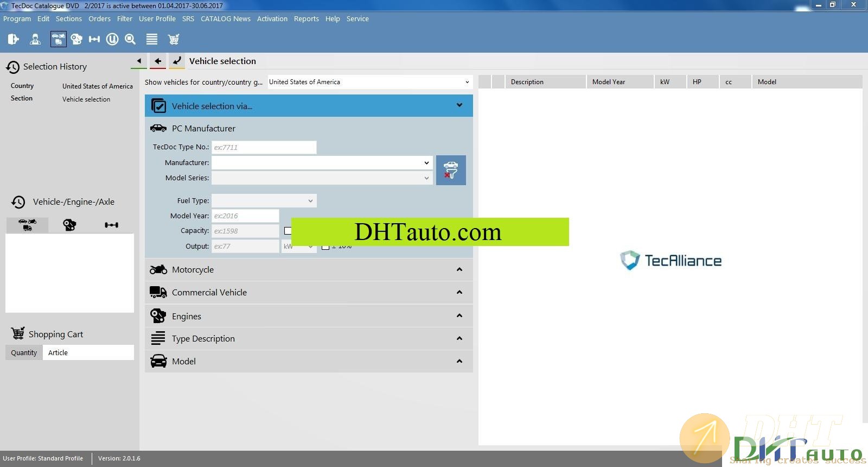Open axle search toolbar icon
Image resolution: width=868 pixels, height=467 pixels.
point(94,39)
